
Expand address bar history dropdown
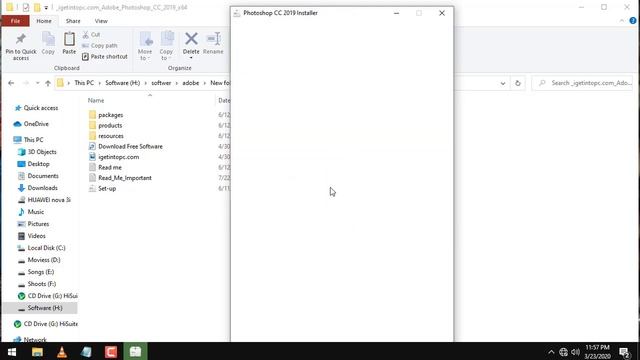click(x=503, y=83)
